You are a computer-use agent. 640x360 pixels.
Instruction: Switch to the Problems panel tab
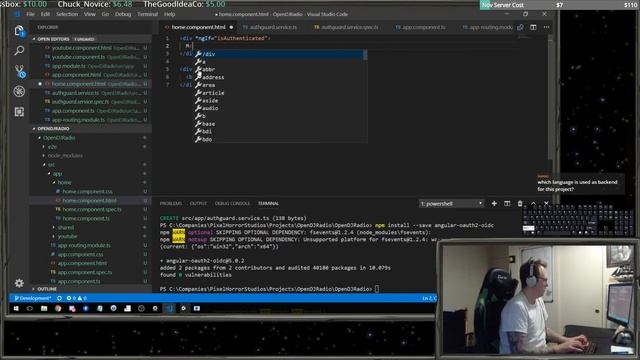coord(171,203)
